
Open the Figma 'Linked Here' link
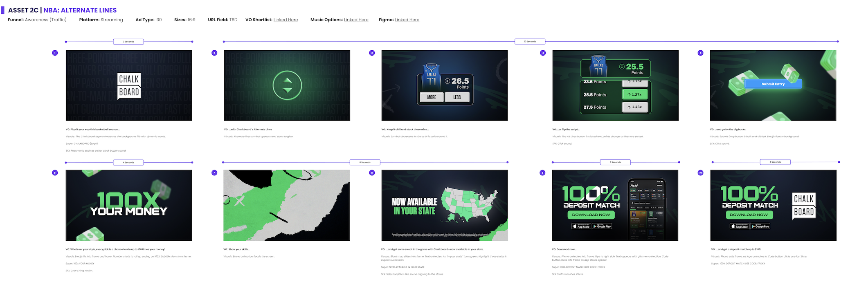pyautogui.click(x=407, y=20)
